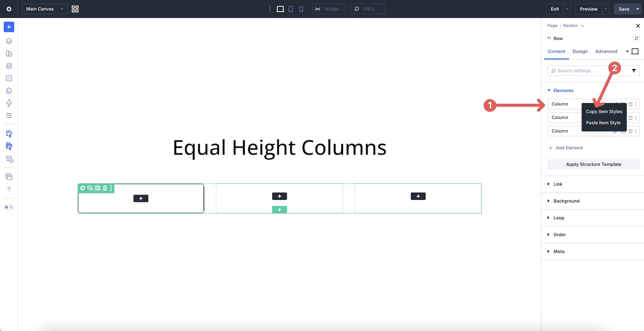Screen dimensions: 644x331
Task: Delete first column with trash icon in canvas
Action: 105,188
